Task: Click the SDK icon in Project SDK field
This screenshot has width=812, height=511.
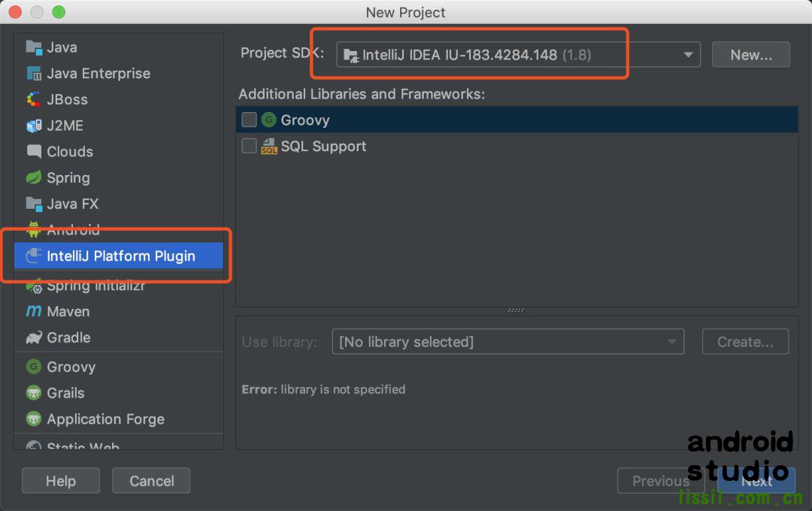Action: (x=351, y=56)
